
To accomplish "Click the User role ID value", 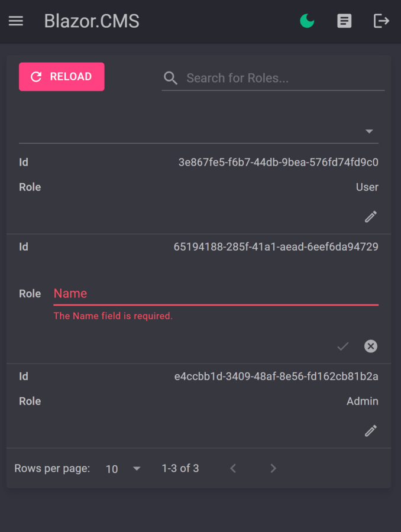I will click(279, 162).
